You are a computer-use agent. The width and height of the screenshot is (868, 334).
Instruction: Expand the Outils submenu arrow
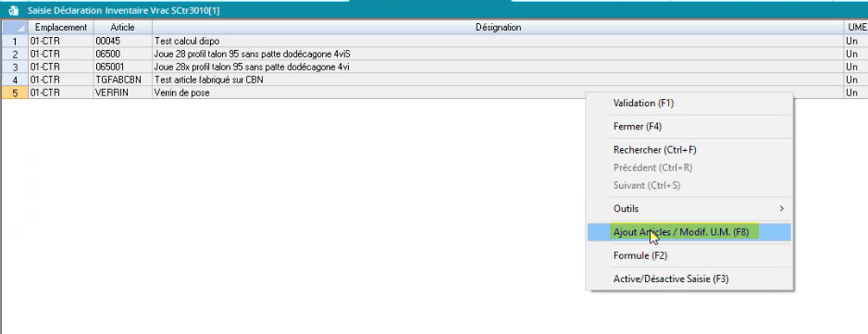[x=782, y=209]
